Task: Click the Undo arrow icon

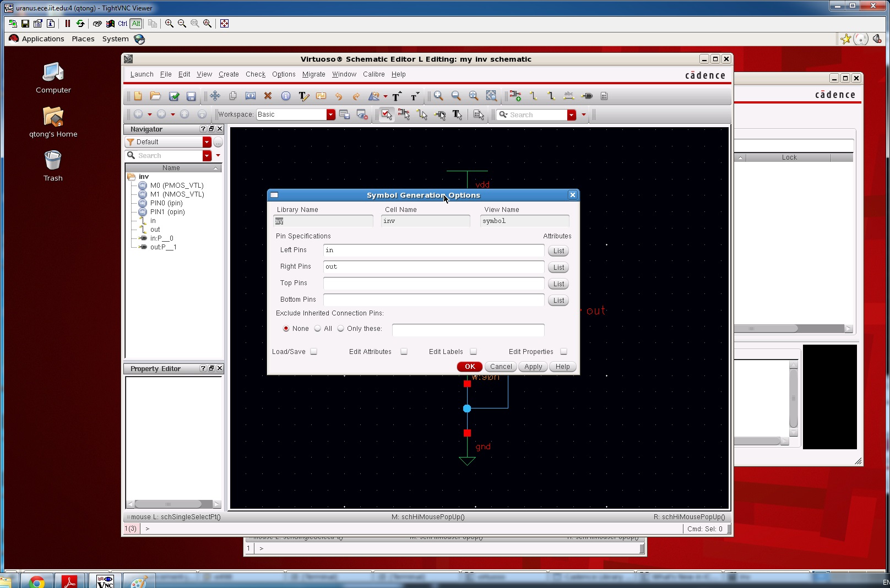Action: click(338, 96)
